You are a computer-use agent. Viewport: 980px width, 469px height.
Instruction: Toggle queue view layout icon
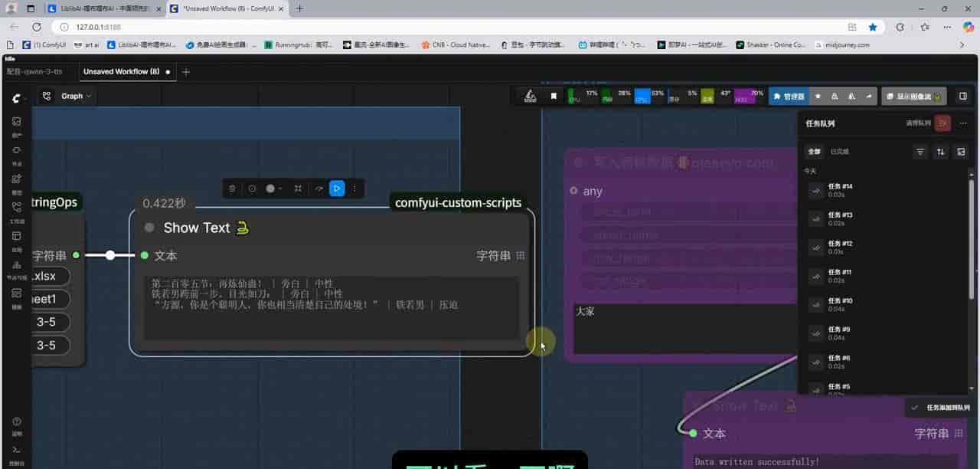[962, 152]
